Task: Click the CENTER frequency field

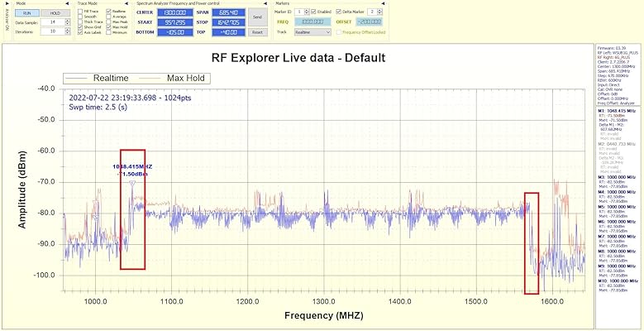Action: click(175, 12)
